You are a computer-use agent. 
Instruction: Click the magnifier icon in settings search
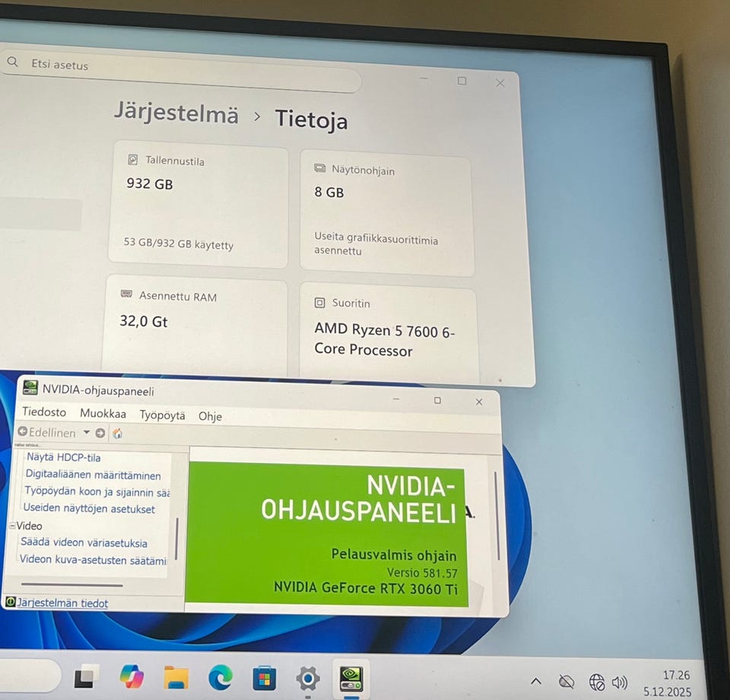pyautogui.click(x=13, y=62)
